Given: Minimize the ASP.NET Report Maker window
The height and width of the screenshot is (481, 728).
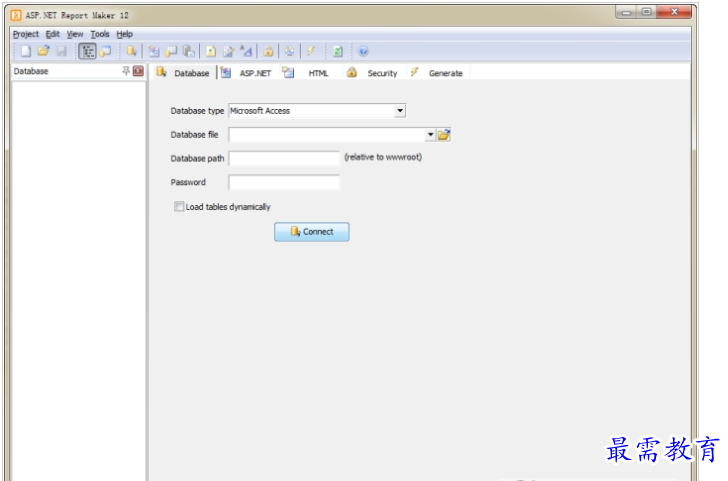Looking at the screenshot, I should (x=626, y=12).
